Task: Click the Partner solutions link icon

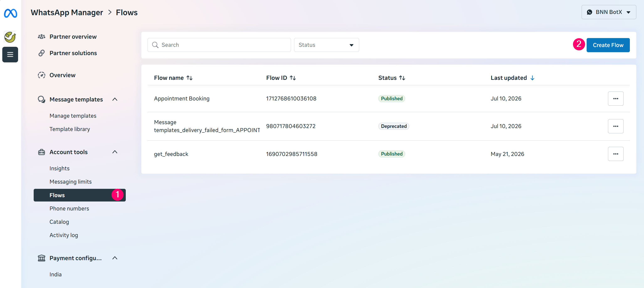Action: 42,53
